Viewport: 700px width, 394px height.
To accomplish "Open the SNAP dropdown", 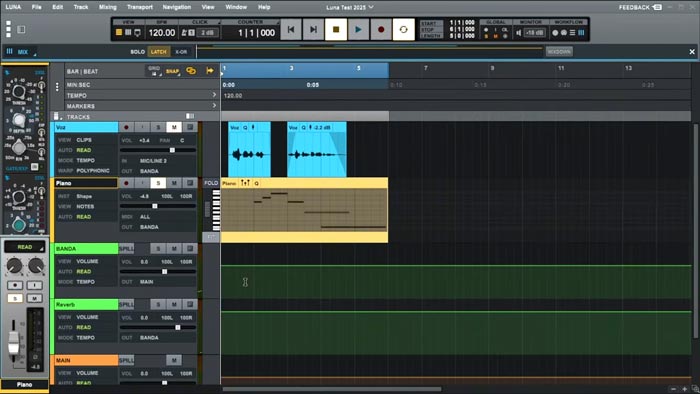I will pos(172,71).
